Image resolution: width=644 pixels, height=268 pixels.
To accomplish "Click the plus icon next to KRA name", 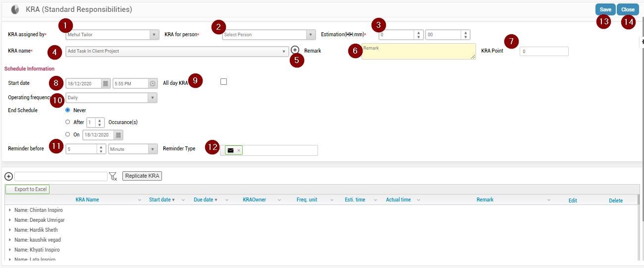I will click(295, 50).
